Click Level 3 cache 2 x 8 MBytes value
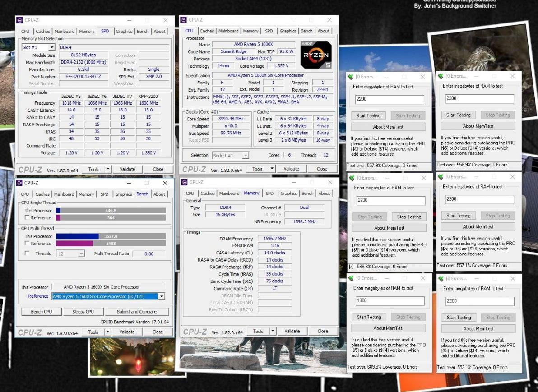 click(x=293, y=140)
